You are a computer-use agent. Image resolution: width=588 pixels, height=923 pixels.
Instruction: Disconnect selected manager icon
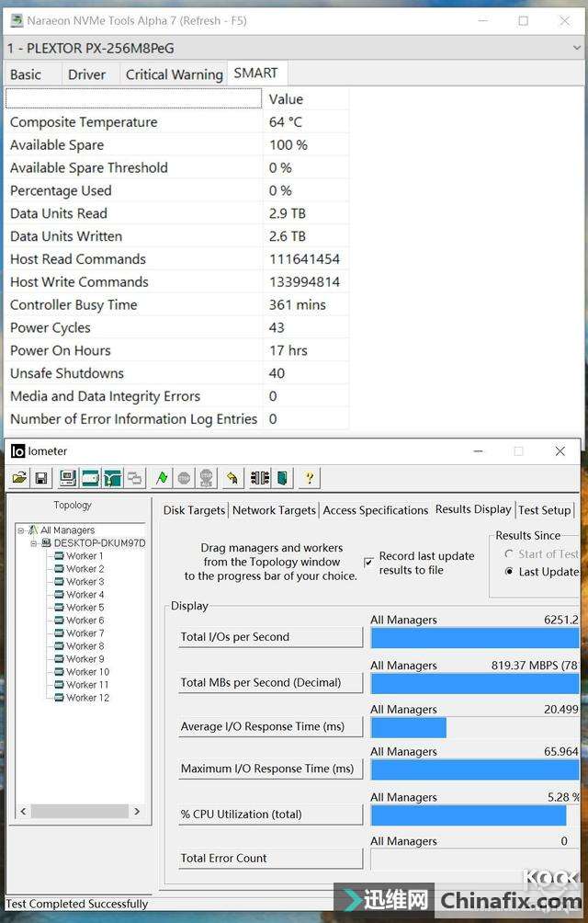point(260,478)
